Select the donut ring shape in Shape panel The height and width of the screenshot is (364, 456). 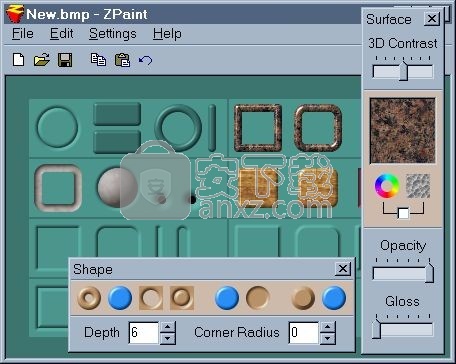click(89, 298)
